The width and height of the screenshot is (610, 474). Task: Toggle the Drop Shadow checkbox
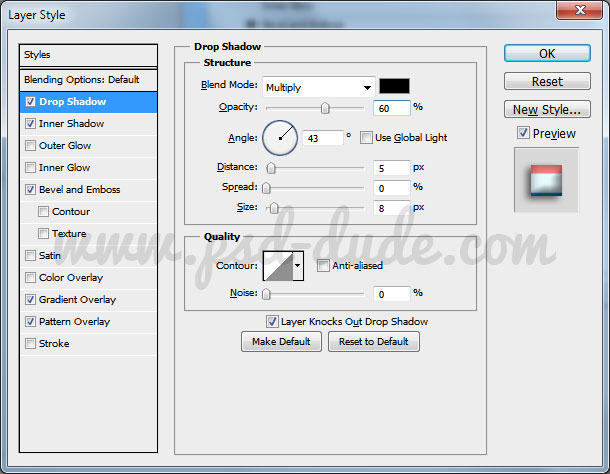30,102
